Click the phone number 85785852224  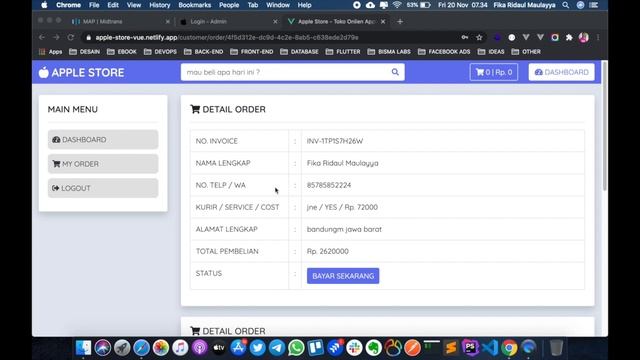[329, 185]
